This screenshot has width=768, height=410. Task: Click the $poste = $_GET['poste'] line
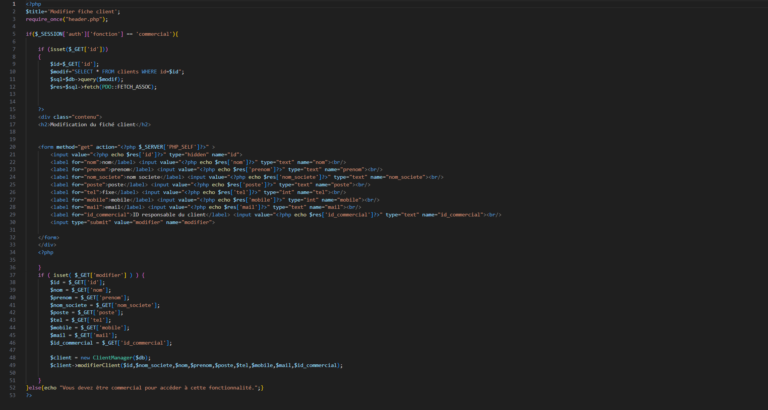pyautogui.click(x=87, y=313)
